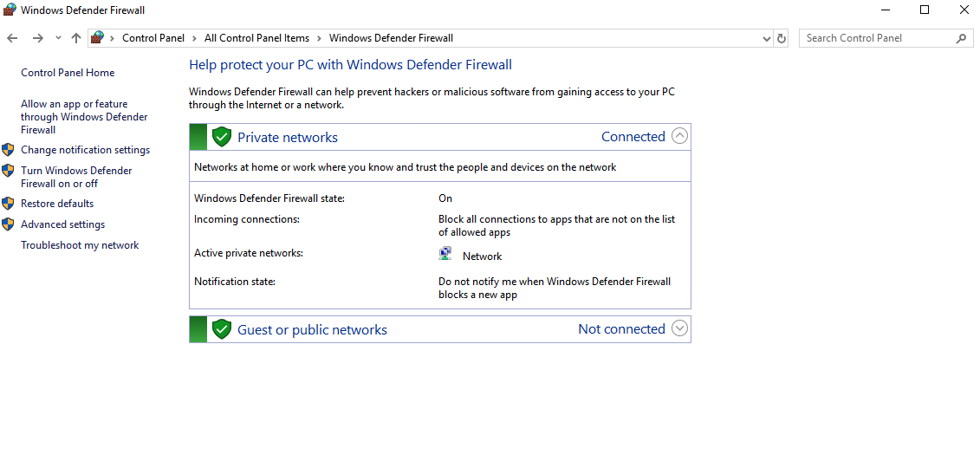Click the Guest or public networks heading
Image resolution: width=980 pixels, height=474 pixels.
[x=313, y=329]
